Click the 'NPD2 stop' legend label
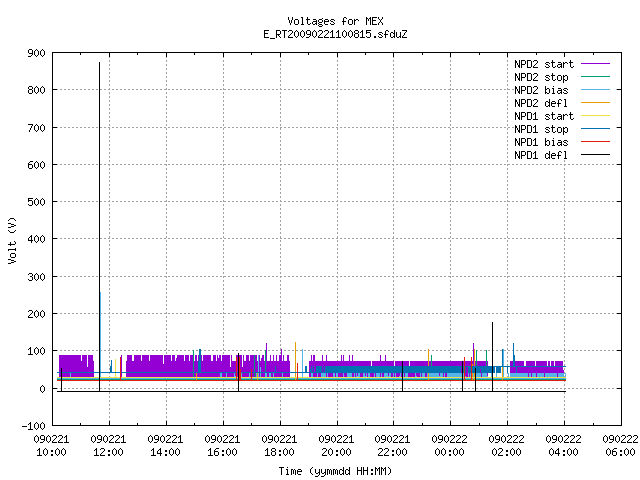The width and height of the screenshot is (640, 480). (541, 77)
